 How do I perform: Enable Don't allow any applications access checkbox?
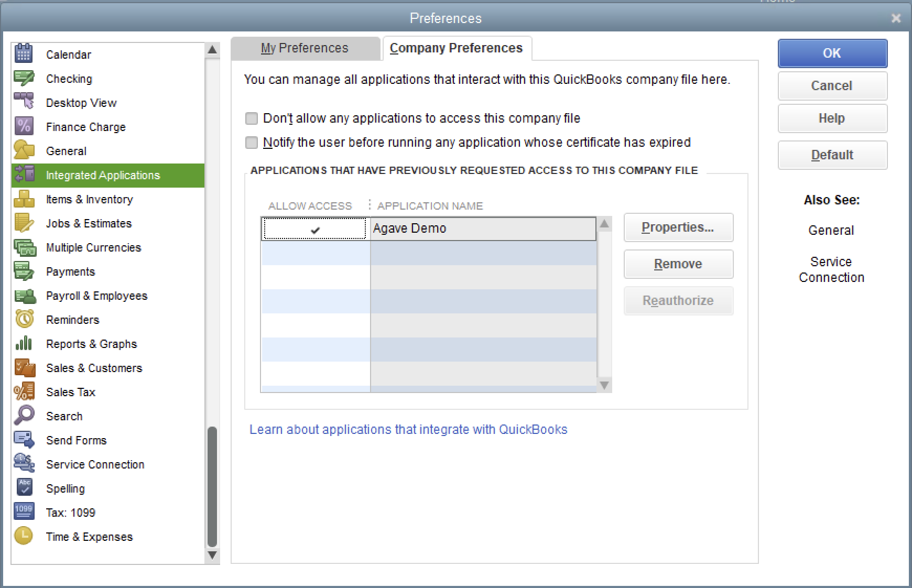[x=252, y=118]
